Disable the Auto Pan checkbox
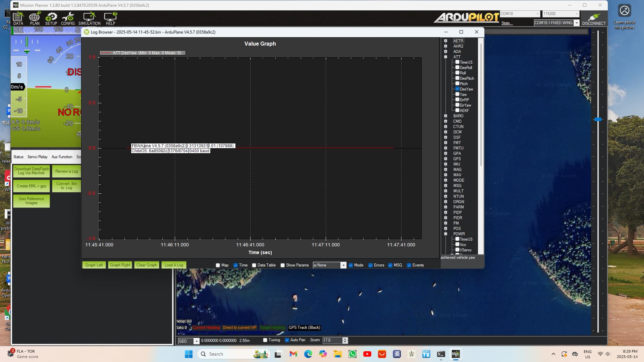The width and height of the screenshot is (644, 362). pyautogui.click(x=287, y=340)
